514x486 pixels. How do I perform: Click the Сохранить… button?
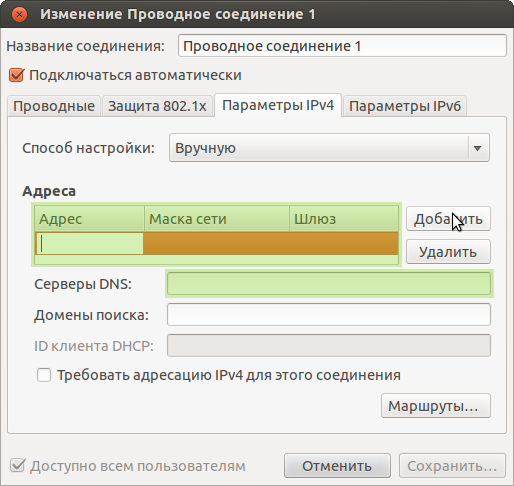452,466
